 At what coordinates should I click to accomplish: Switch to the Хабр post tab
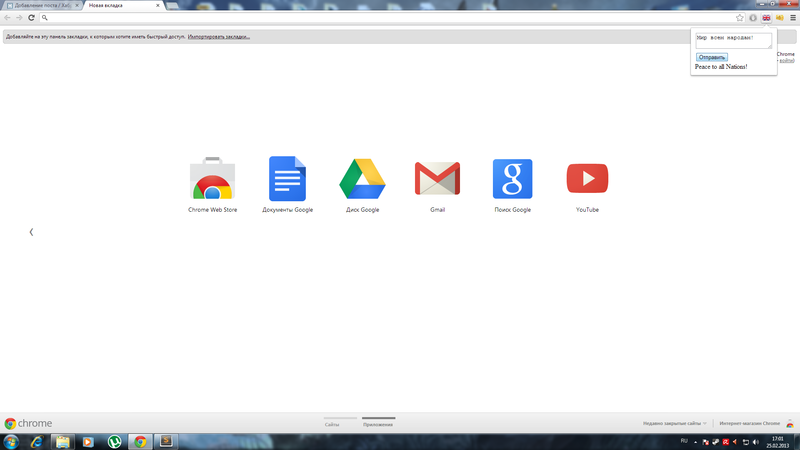click(40, 5)
